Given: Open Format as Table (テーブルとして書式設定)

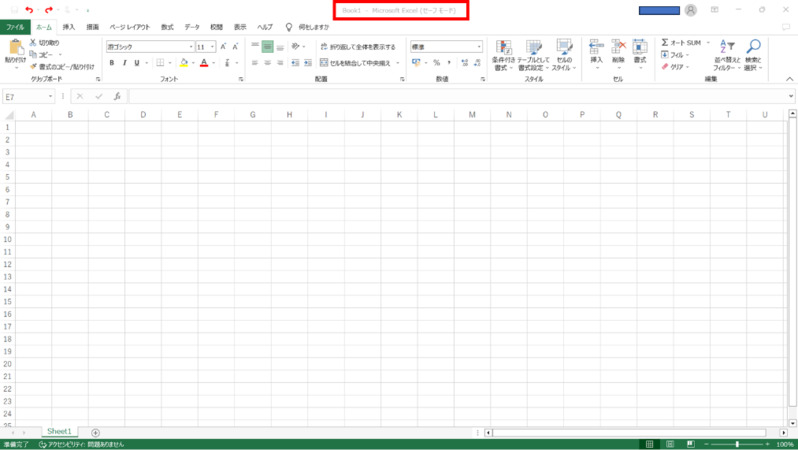Looking at the screenshot, I should tap(533, 55).
